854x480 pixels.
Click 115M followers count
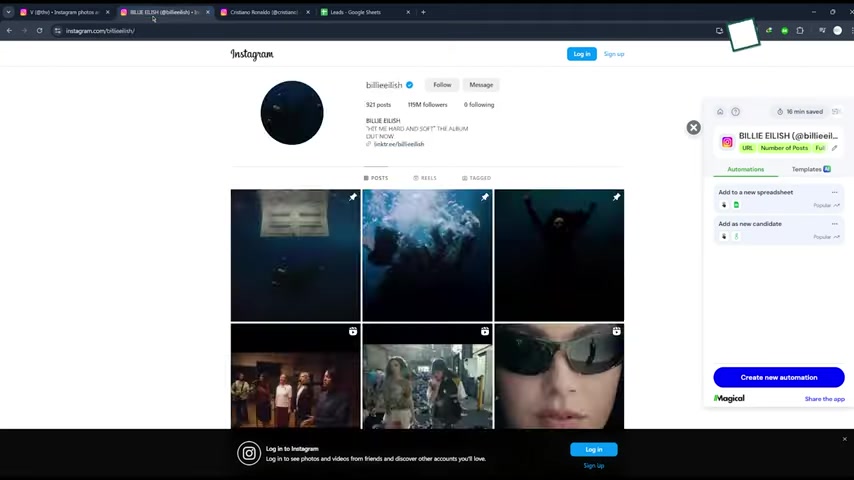[428, 105]
